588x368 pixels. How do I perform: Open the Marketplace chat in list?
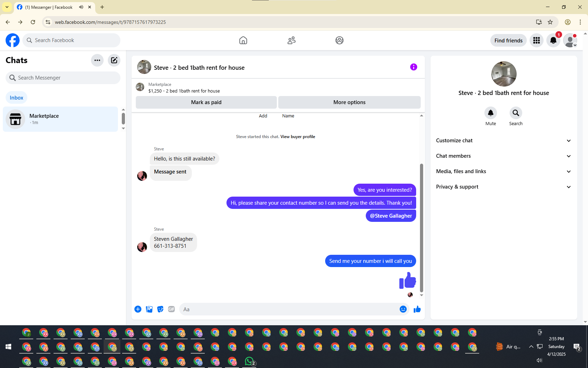tap(60, 119)
